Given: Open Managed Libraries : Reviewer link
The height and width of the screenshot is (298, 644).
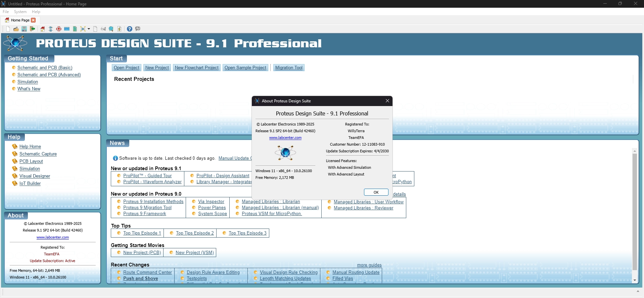Looking at the screenshot, I should 363,208.
